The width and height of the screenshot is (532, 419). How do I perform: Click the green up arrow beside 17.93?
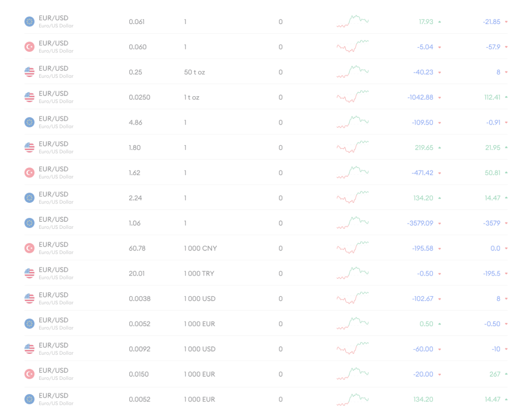point(440,22)
